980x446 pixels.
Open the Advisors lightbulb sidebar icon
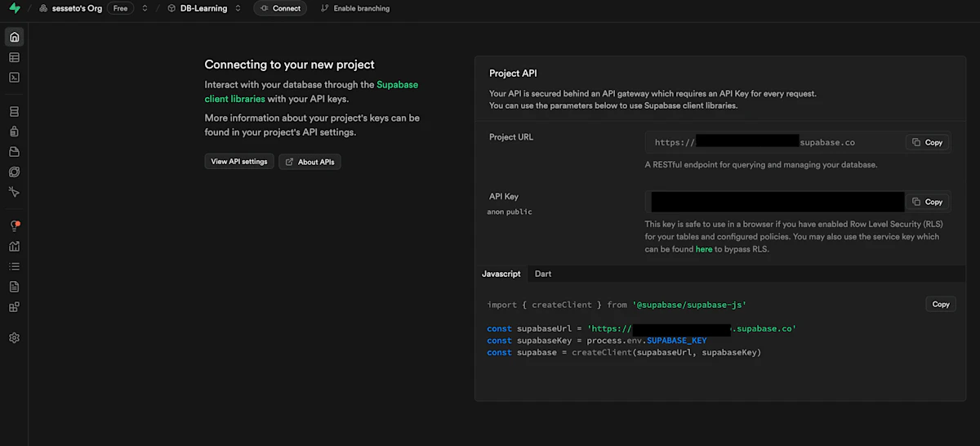[x=14, y=225]
